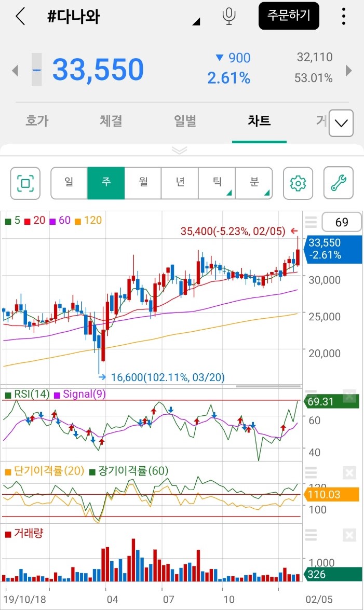Tap the 주문하기 order button
The image size is (364, 610).
click(x=289, y=16)
